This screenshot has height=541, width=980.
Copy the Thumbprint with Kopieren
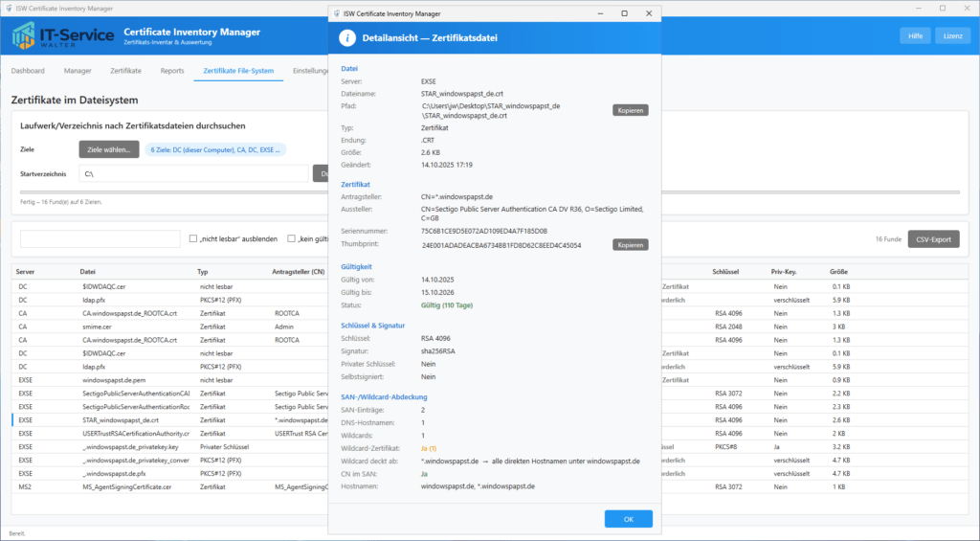pos(630,244)
